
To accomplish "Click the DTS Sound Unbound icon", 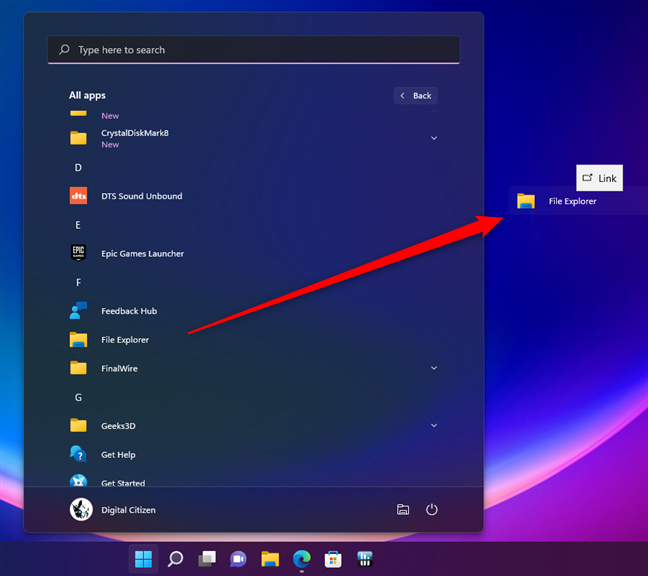I will [x=78, y=196].
